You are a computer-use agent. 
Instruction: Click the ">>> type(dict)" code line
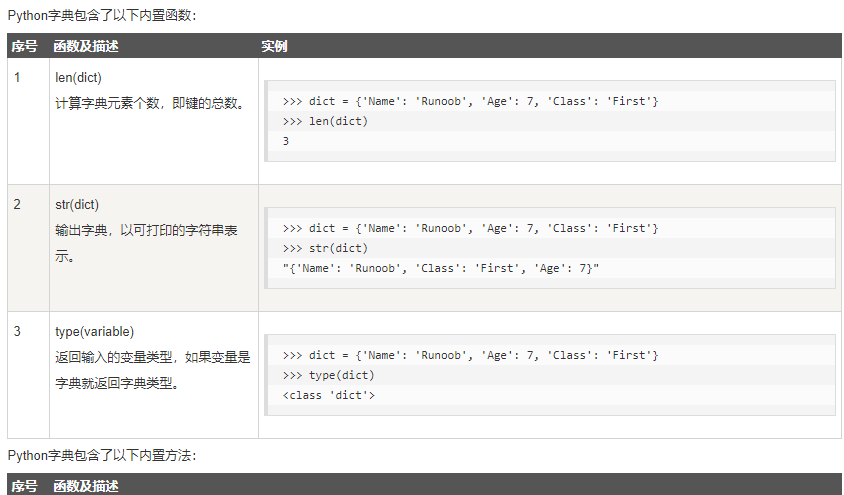tap(328, 375)
